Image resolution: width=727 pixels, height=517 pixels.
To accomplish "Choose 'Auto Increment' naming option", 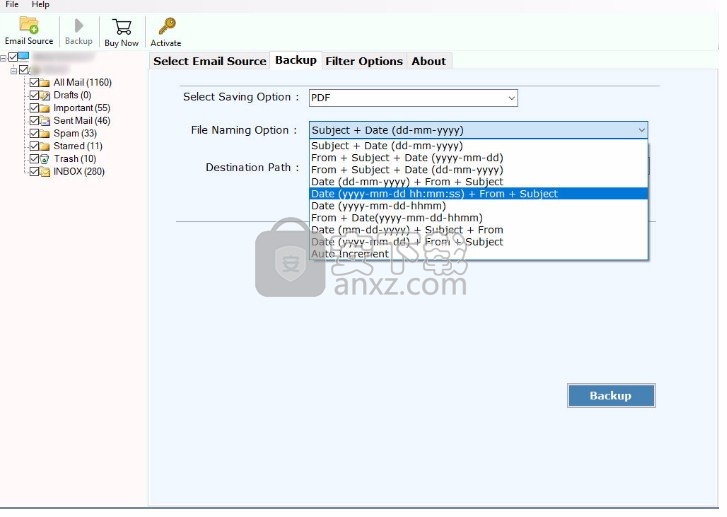I will (478, 255).
